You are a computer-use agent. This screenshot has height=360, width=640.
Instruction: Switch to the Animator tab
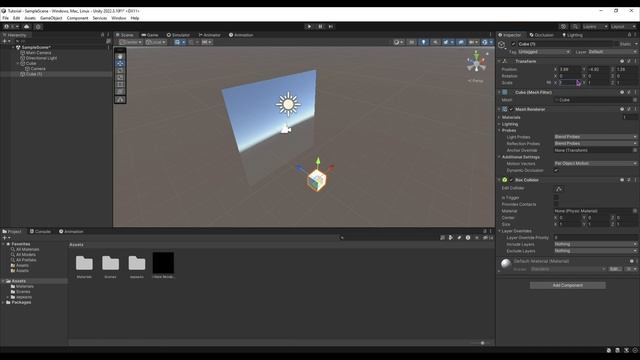[209, 35]
